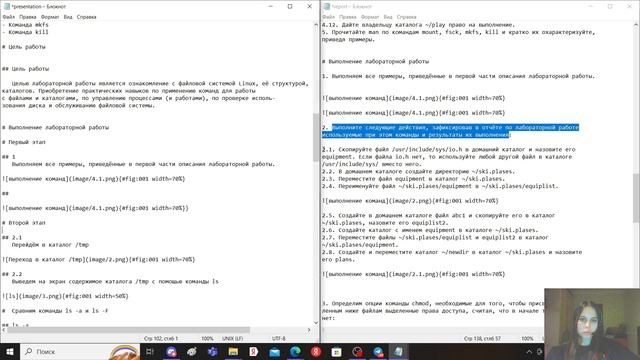This screenshot has height=360, width=640.
Task: Click the "image/2.1.png" line in report
Action: tap(413, 274)
